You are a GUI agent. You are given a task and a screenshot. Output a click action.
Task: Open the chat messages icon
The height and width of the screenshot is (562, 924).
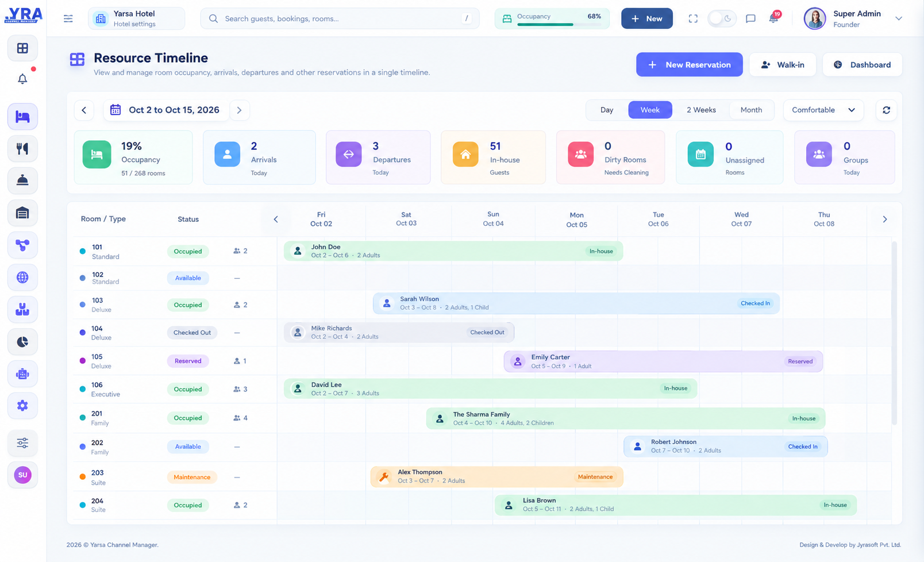pos(750,18)
